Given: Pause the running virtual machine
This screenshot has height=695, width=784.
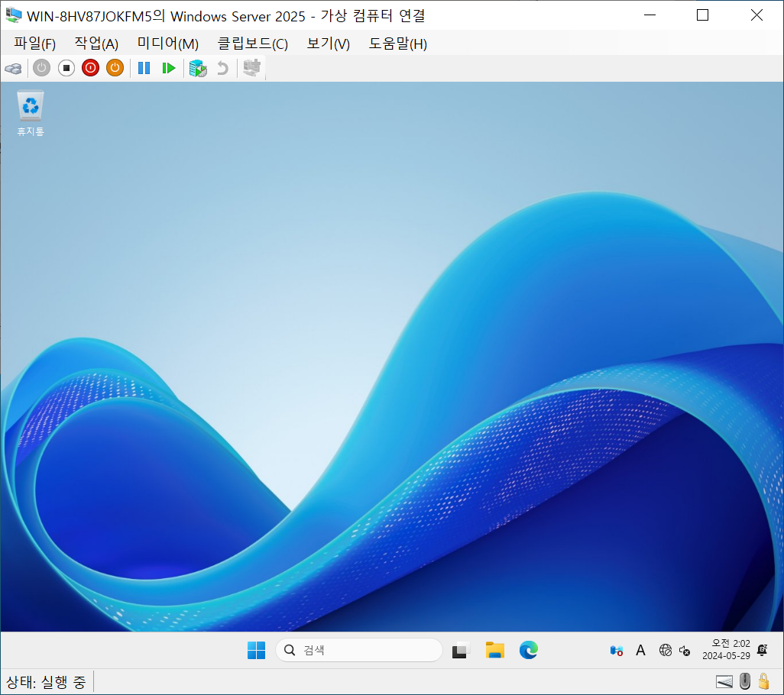Looking at the screenshot, I should point(144,68).
